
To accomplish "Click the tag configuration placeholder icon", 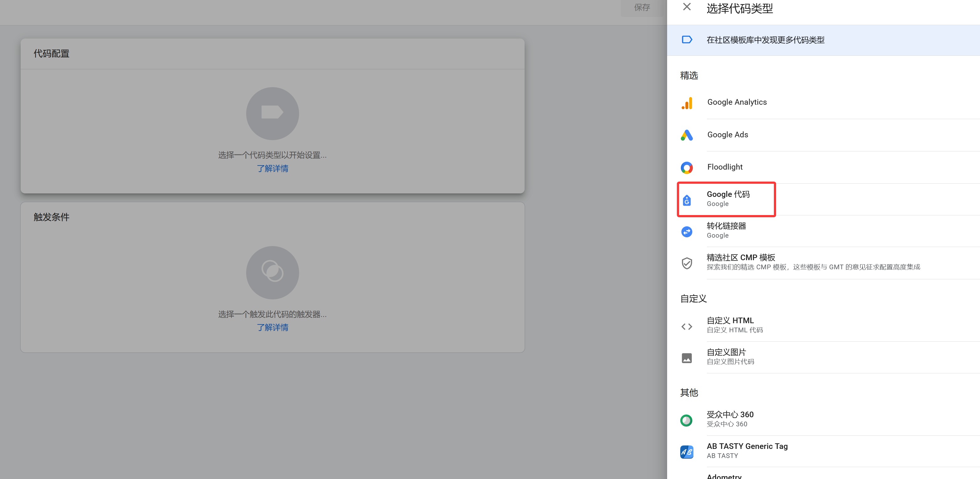I will click(272, 113).
